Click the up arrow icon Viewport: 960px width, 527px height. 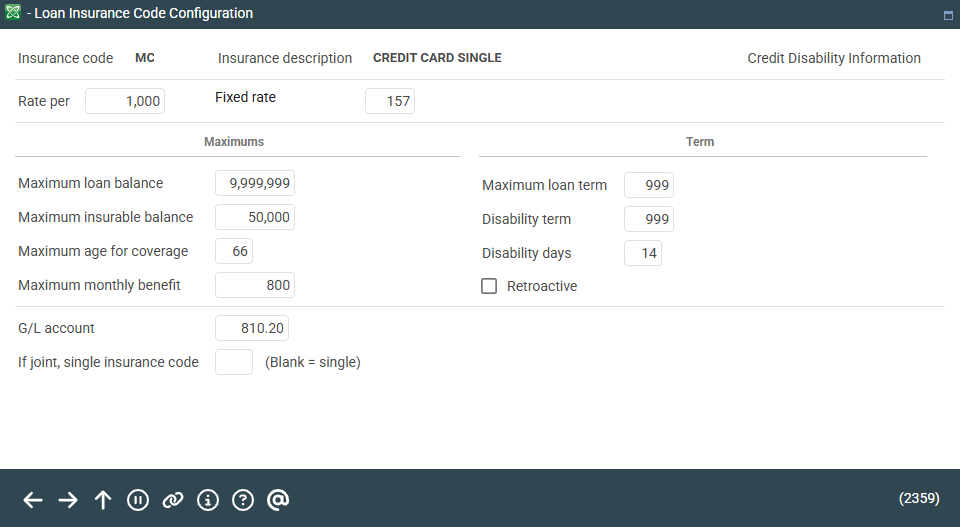point(103,500)
